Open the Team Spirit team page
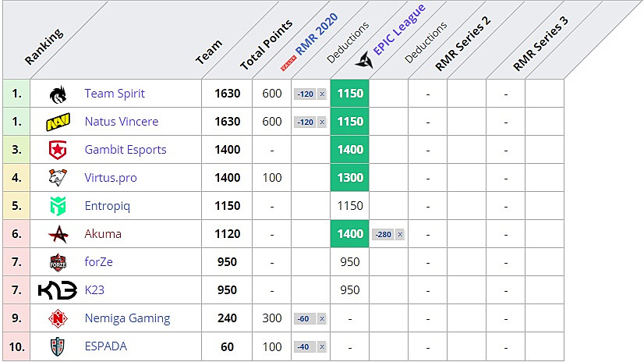The width and height of the screenshot is (644, 362). coord(115,94)
